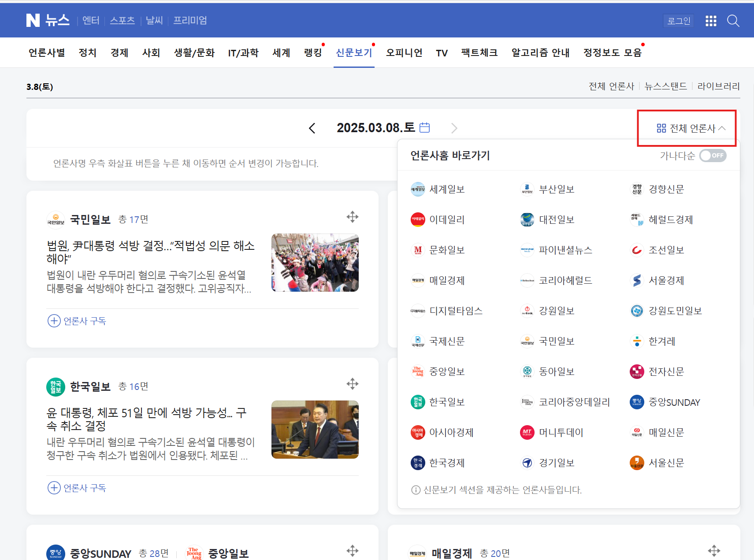Click the 서울신문 orange logo icon
This screenshot has width=754, height=560.
coord(637,463)
